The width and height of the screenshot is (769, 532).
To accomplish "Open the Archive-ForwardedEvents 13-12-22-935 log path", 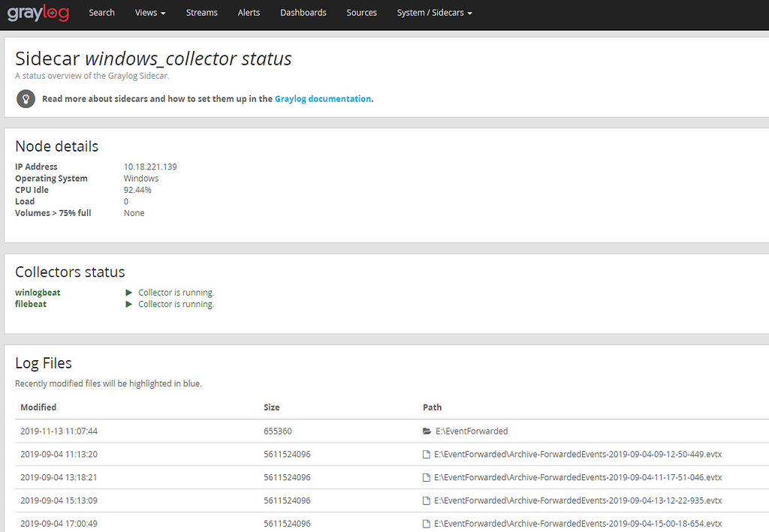I will (578, 500).
